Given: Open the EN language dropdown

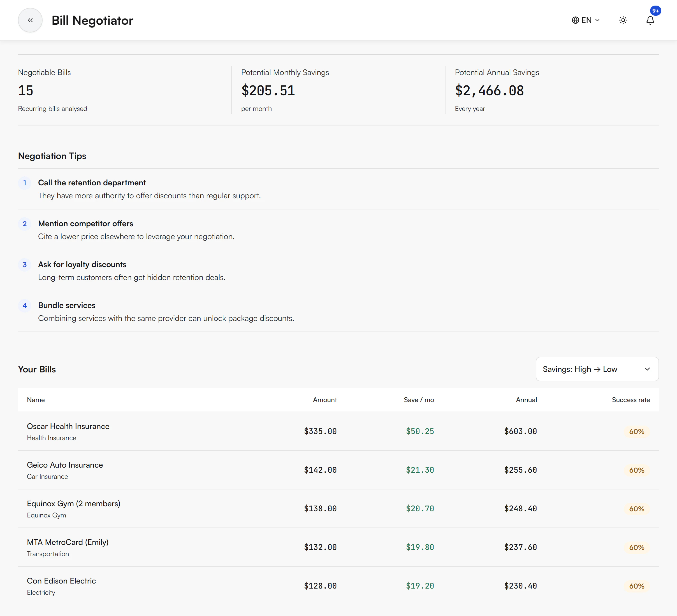Looking at the screenshot, I should [x=586, y=20].
